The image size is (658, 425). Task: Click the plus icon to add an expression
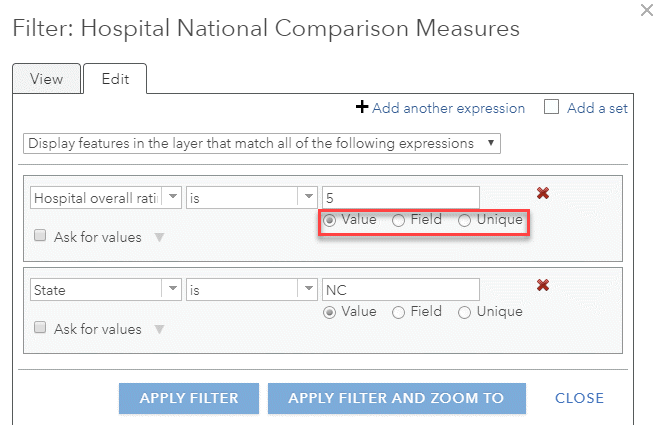point(362,107)
